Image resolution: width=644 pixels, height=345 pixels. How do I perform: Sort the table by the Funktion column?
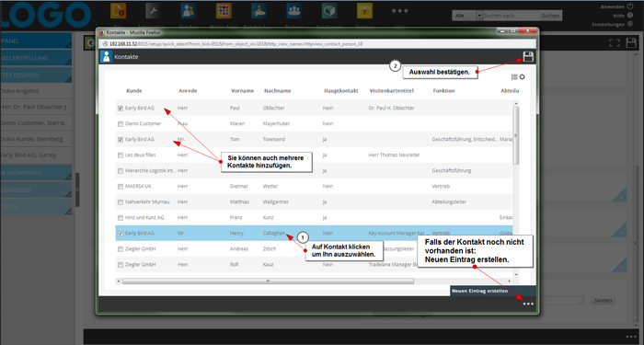pos(443,91)
